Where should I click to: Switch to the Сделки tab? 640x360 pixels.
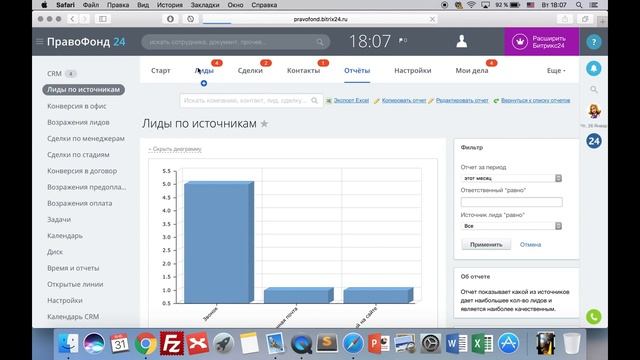tap(250, 71)
